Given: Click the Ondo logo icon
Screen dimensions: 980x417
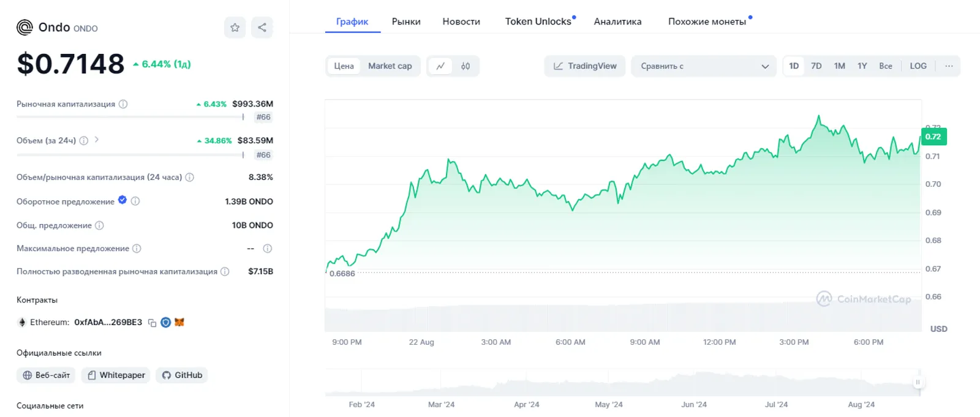Looking at the screenshot, I should tap(24, 28).
